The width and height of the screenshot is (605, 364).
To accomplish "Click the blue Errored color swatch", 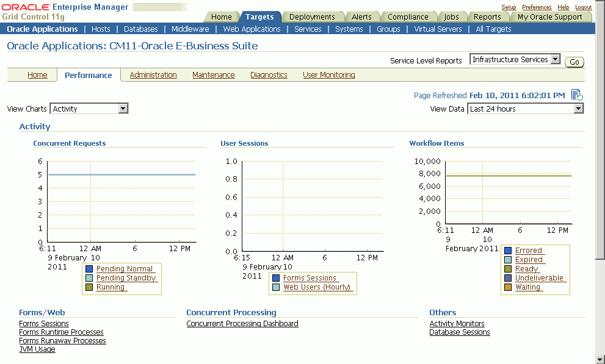I will coord(508,251).
